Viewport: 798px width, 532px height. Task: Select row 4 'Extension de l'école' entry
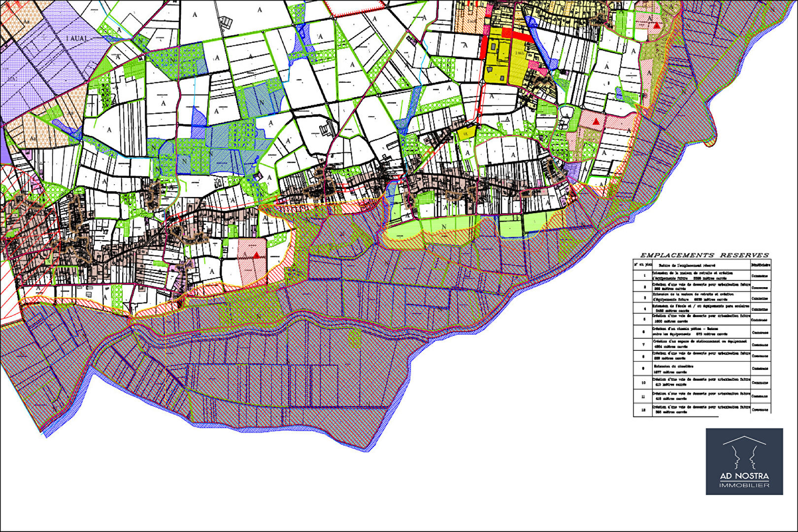[x=699, y=308]
